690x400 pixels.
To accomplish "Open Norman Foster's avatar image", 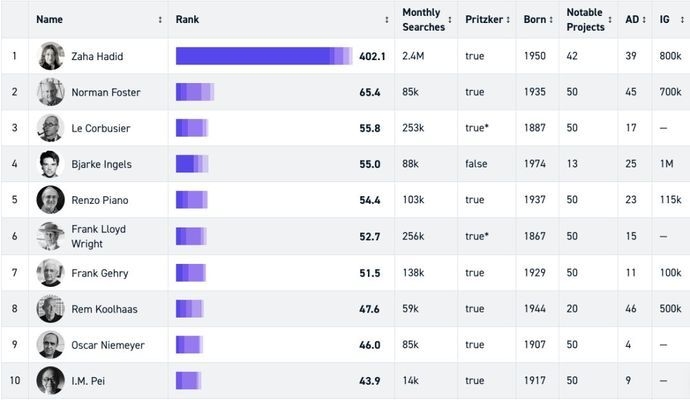I will tap(51, 92).
